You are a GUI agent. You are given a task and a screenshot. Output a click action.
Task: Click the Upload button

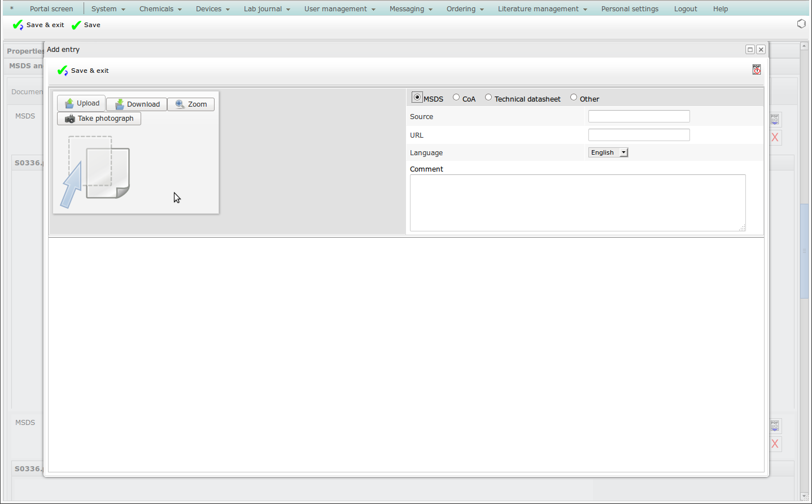tap(81, 103)
